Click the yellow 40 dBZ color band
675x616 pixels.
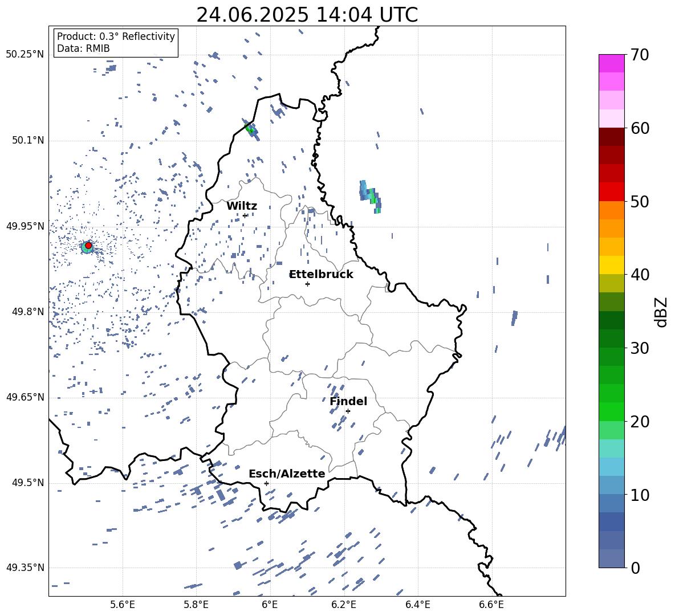[x=612, y=265]
